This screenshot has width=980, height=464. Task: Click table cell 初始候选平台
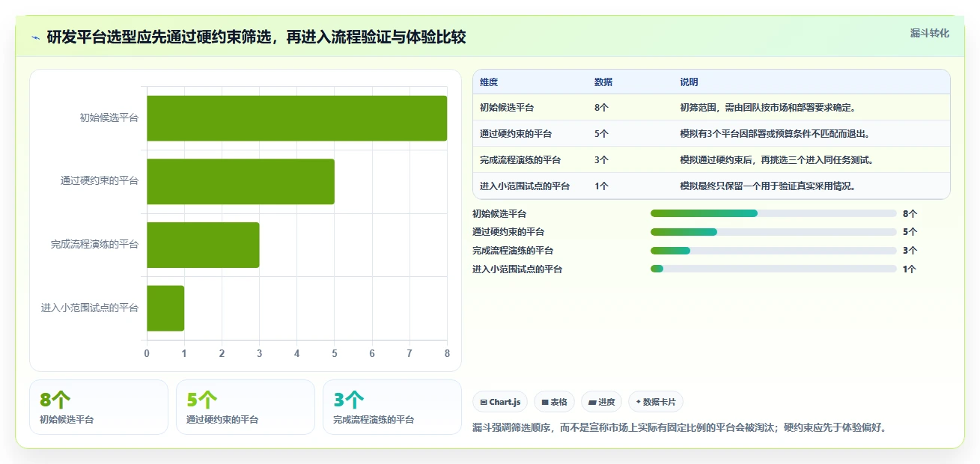(507, 108)
